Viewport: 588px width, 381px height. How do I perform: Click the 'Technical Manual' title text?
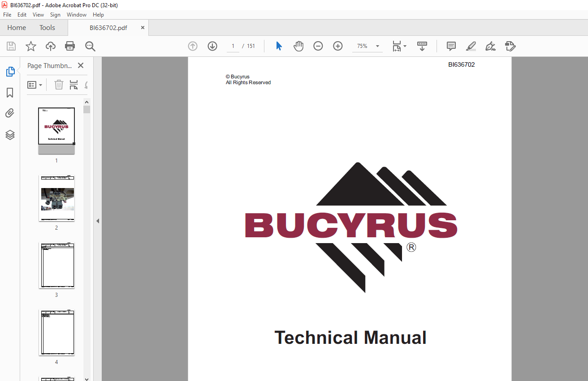click(x=350, y=338)
